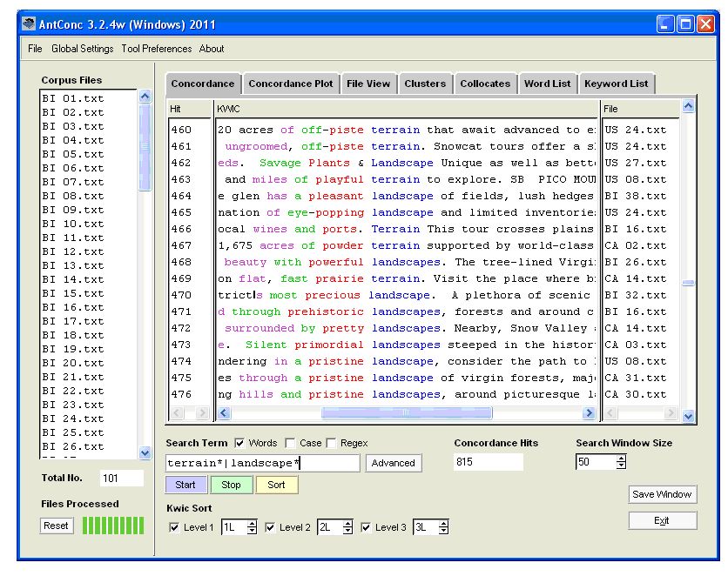Select corpus file BI 01.txt
Viewport: 728px width, 576px height.
pyautogui.click(x=73, y=98)
